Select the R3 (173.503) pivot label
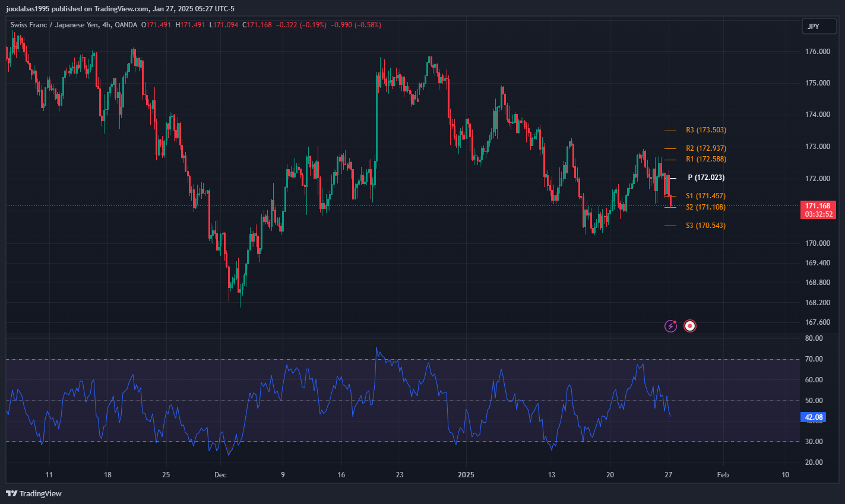 coord(705,130)
